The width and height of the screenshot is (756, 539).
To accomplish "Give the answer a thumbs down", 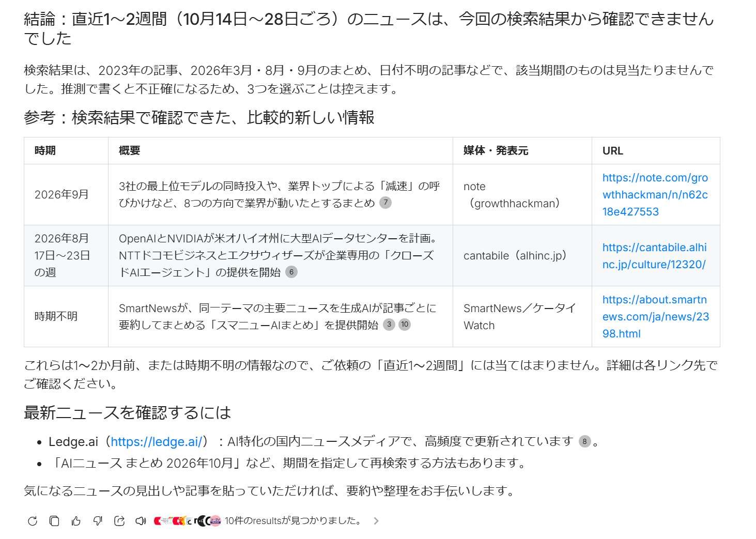I will tap(98, 521).
